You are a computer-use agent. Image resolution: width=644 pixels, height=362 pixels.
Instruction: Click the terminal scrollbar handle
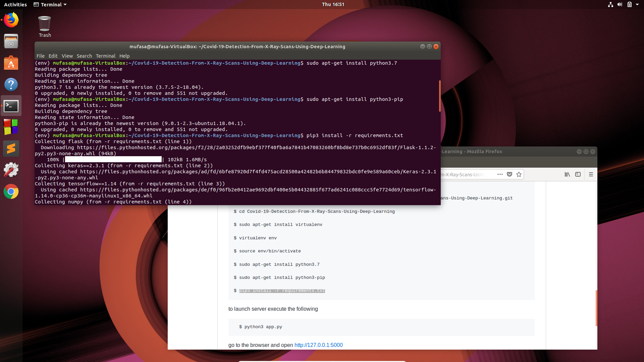click(439, 96)
